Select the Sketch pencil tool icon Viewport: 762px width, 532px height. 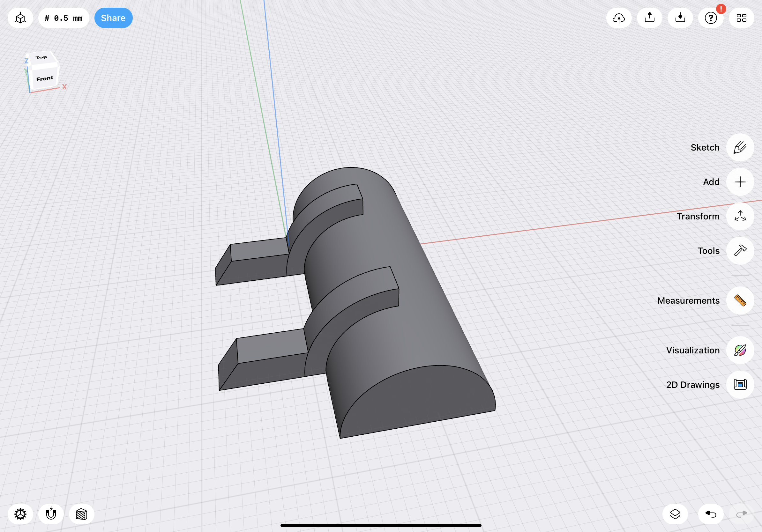coord(740,147)
